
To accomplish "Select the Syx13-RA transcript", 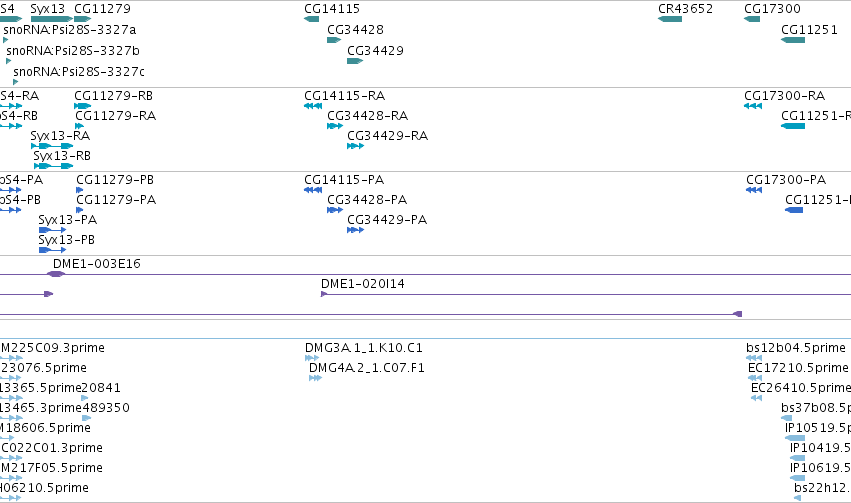I will click(x=52, y=146).
